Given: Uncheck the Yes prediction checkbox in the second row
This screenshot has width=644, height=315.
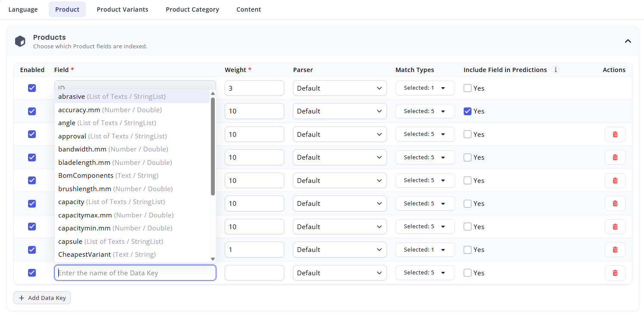Looking at the screenshot, I should pos(467,111).
